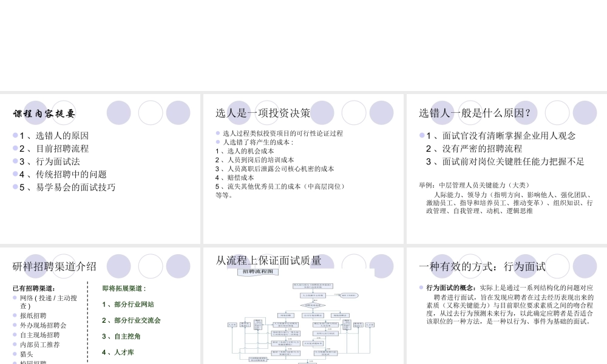Click the text 1、选错人的原因
607x364 pixels.
point(54,136)
